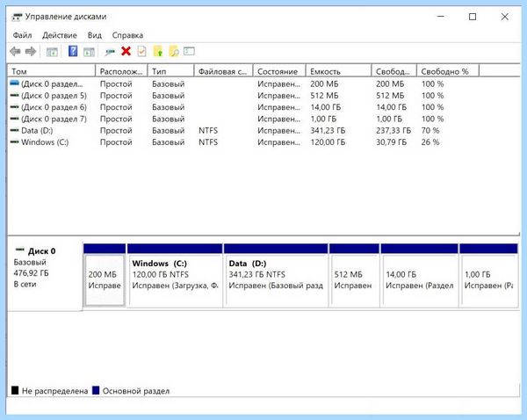Click the 14,00 ГБ capacity cell in the table
This screenshot has width=527, height=420.
pos(325,107)
